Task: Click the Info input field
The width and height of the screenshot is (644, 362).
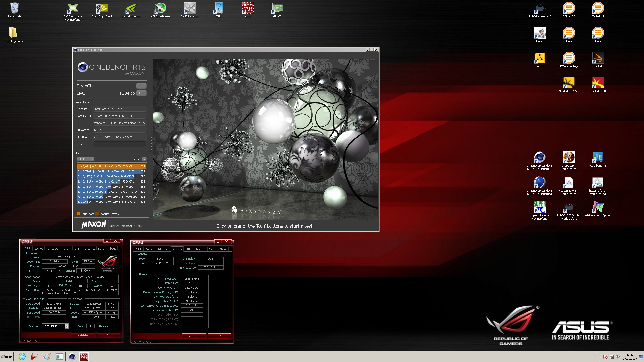Action: [x=120, y=144]
